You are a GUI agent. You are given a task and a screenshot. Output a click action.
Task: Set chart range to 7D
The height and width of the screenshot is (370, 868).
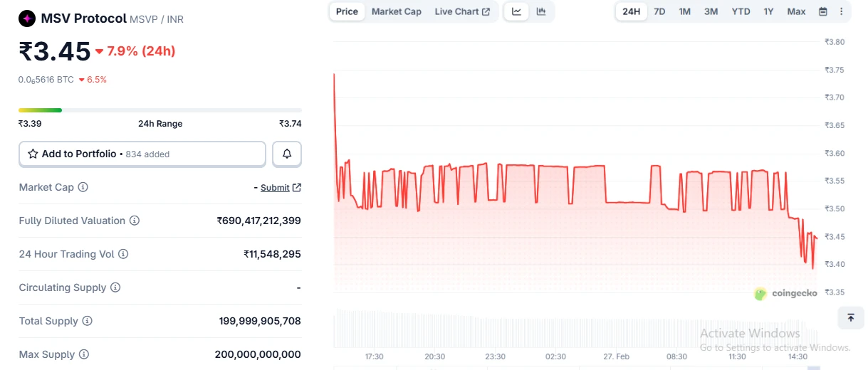pyautogui.click(x=660, y=11)
